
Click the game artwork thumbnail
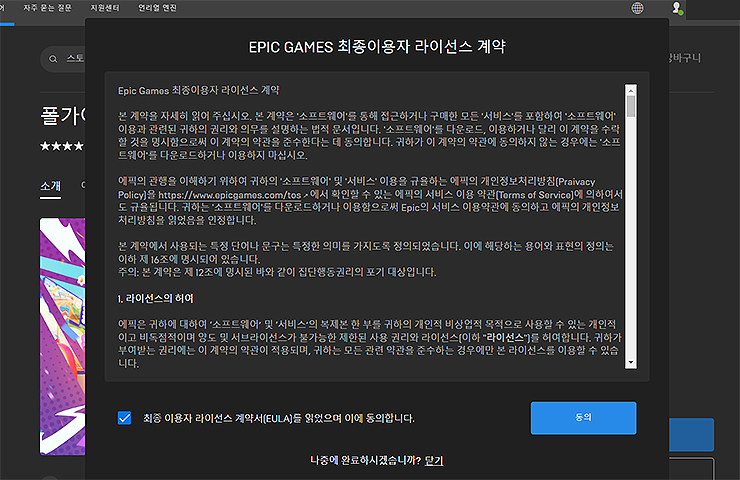(x=63, y=337)
